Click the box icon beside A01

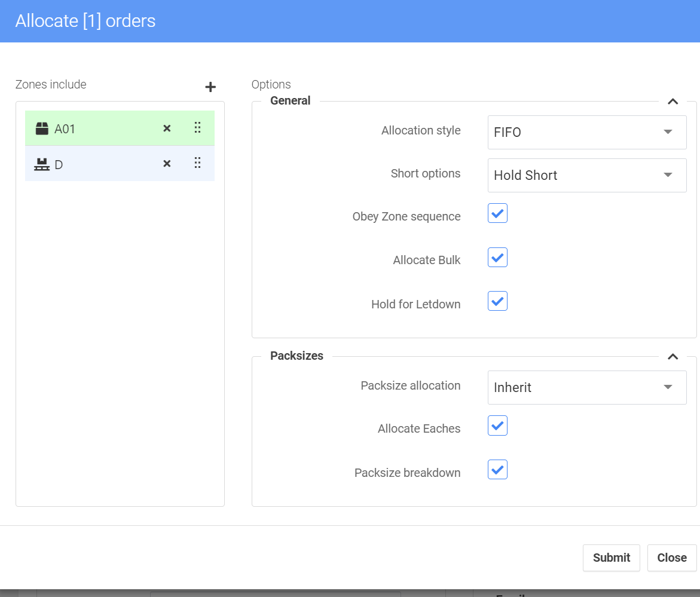[x=42, y=128]
